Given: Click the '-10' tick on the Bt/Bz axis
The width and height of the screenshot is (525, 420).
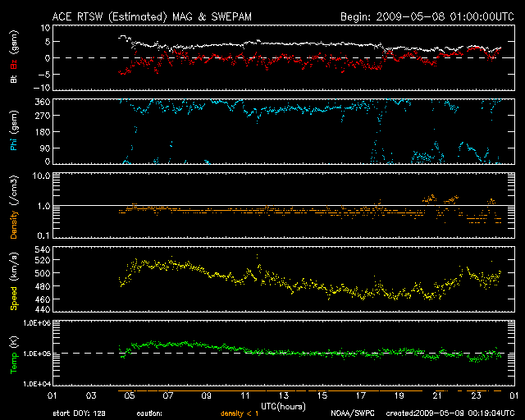Looking at the screenshot, I should (42, 88).
